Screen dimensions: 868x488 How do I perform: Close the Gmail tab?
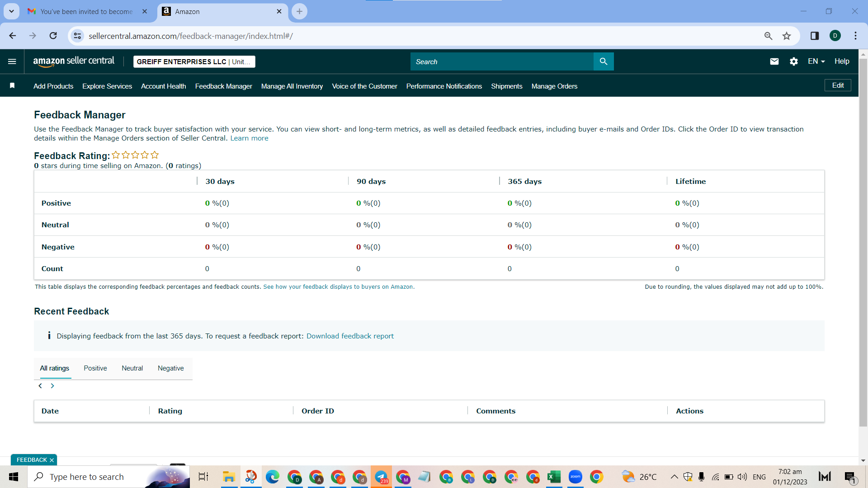(x=145, y=11)
